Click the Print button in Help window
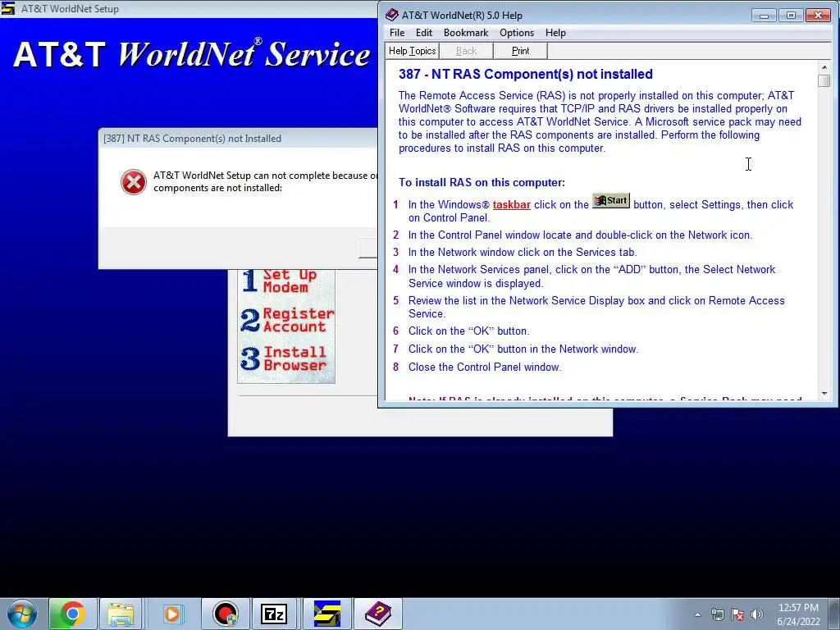 [520, 51]
